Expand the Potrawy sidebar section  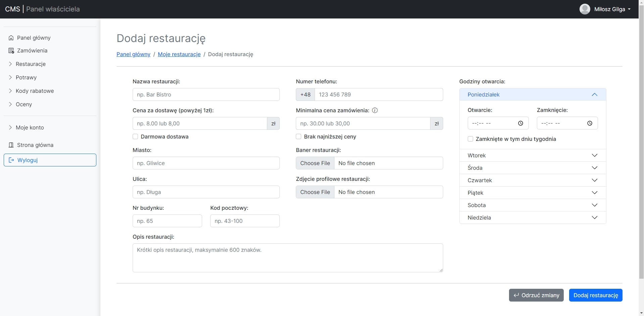coord(23,77)
